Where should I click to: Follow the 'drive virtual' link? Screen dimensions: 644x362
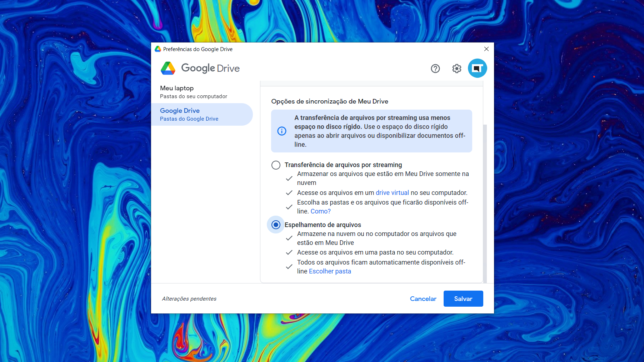pyautogui.click(x=392, y=193)
